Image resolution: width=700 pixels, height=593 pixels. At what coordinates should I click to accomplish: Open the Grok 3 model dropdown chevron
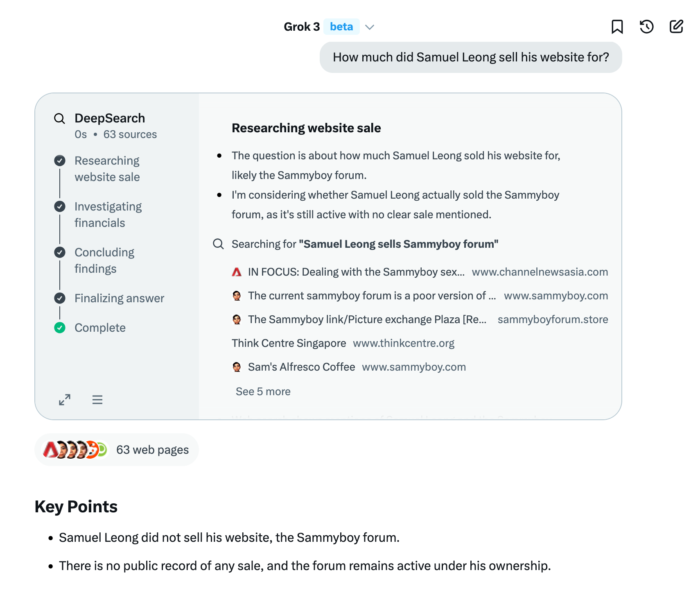point(370,27)
